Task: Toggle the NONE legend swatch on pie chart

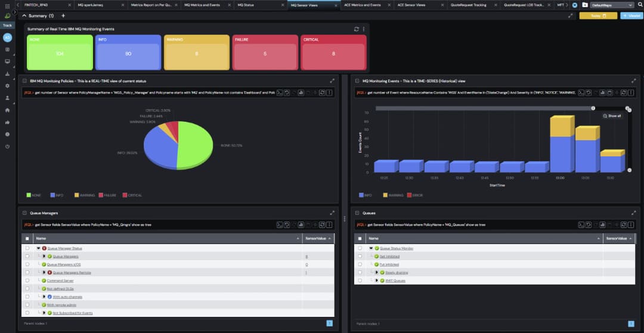Action: [x=29, y=195]
